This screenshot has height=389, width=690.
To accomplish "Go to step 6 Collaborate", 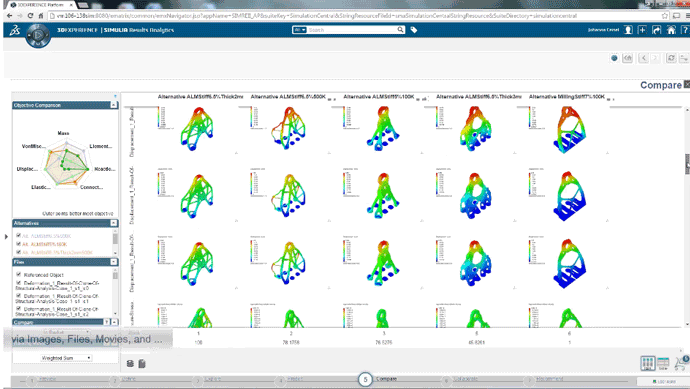I will pos(446,380).
